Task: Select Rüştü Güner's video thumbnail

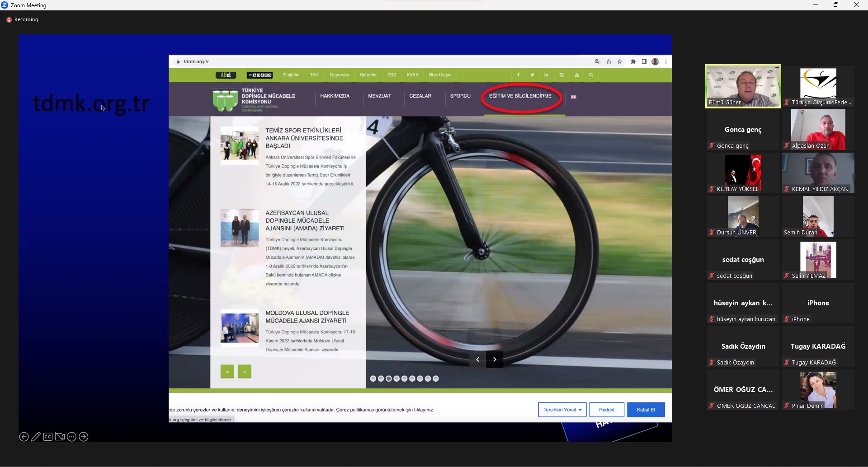Action: (x=743, y=86)
